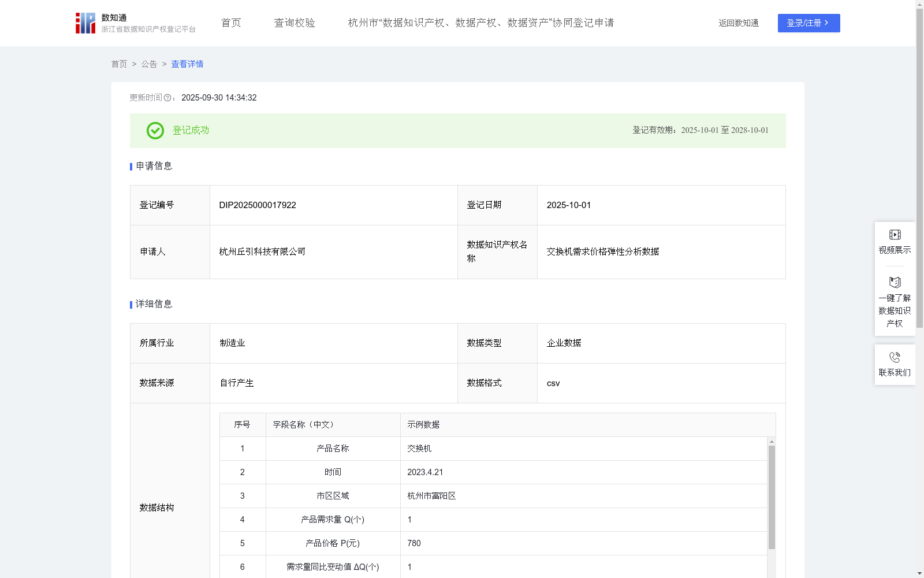
Task: Click page scrollbar down arrow
Action: pos(919,573)
